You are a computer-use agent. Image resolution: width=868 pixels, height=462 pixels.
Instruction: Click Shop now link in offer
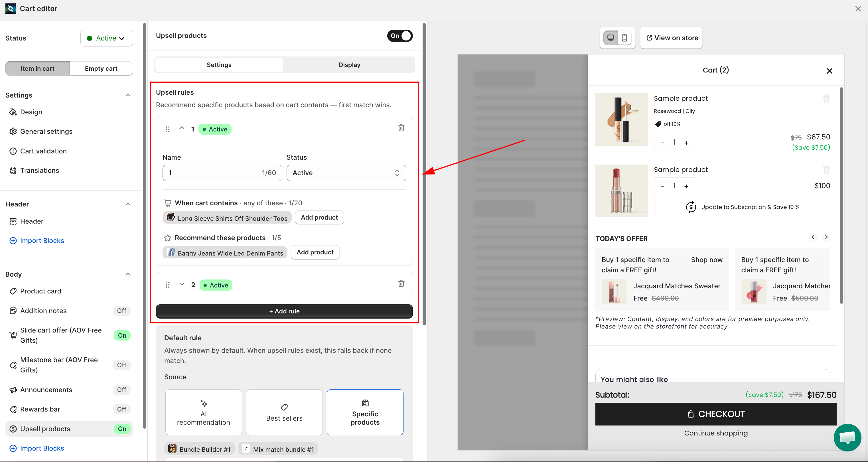click(x=707, y=260)
